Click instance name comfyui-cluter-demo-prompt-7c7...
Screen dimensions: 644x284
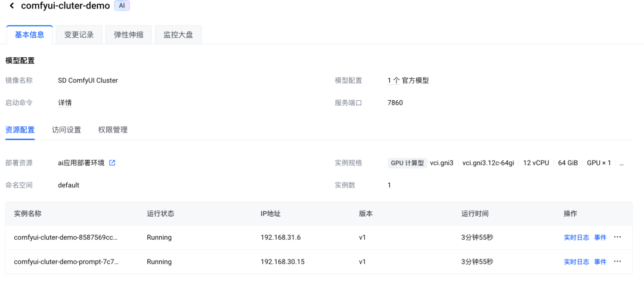(66, 261)
